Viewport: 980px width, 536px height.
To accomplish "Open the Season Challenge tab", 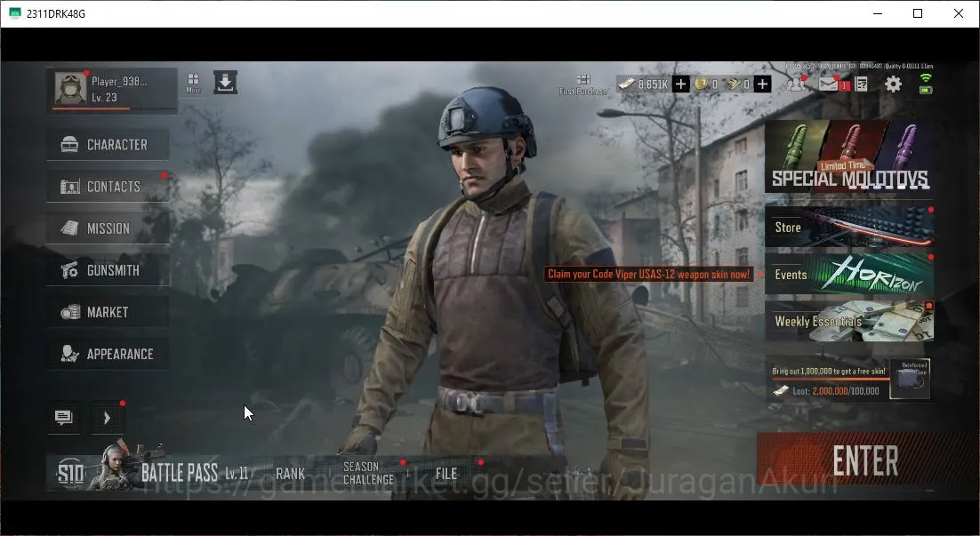I will tap(369, 473).
